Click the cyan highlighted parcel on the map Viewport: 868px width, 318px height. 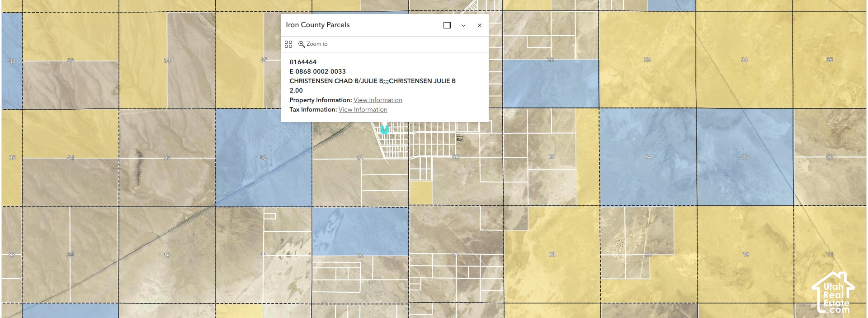(385, 130)
